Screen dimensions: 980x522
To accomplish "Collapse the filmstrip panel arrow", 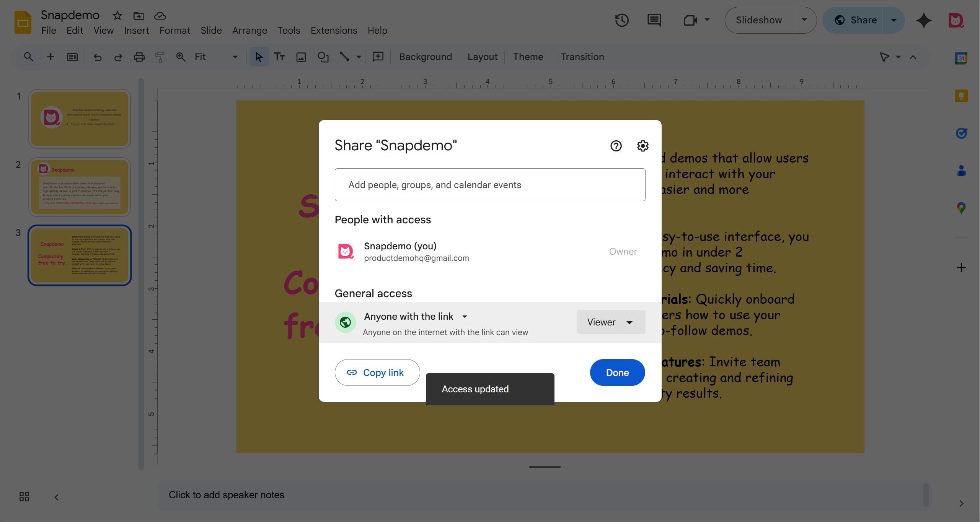I will 56,497.
